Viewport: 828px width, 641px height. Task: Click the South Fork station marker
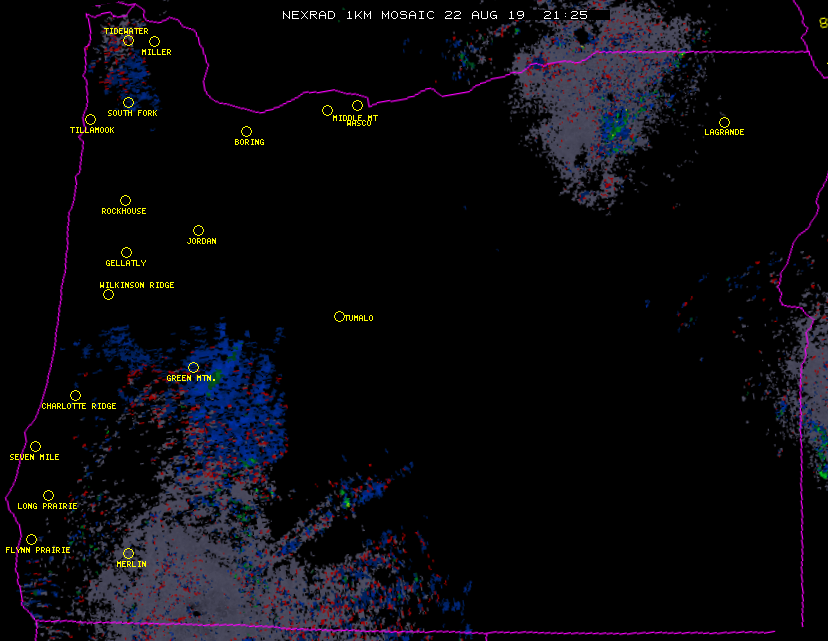point(128,103)
